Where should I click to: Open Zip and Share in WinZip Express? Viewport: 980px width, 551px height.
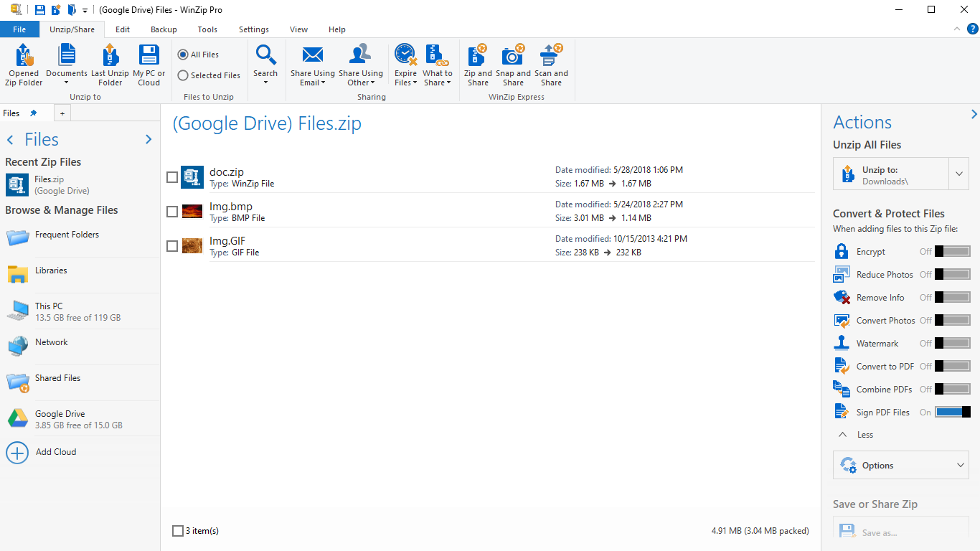tap(478, 65)
